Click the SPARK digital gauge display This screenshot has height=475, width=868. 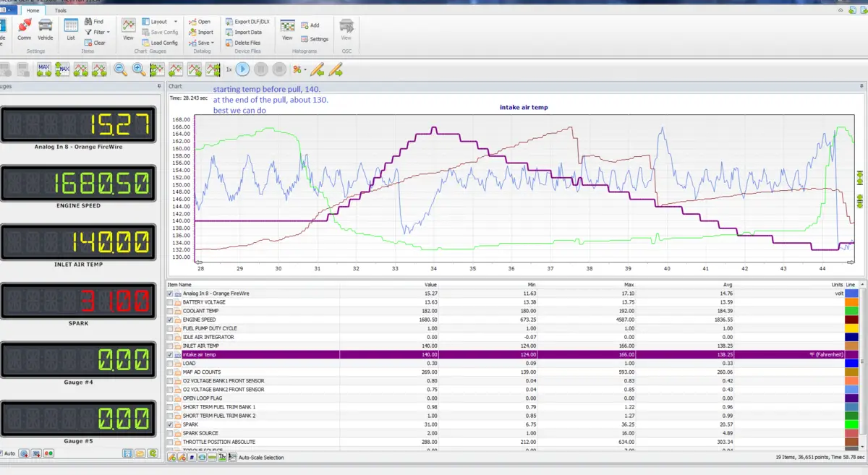click(x=78, y=299)
